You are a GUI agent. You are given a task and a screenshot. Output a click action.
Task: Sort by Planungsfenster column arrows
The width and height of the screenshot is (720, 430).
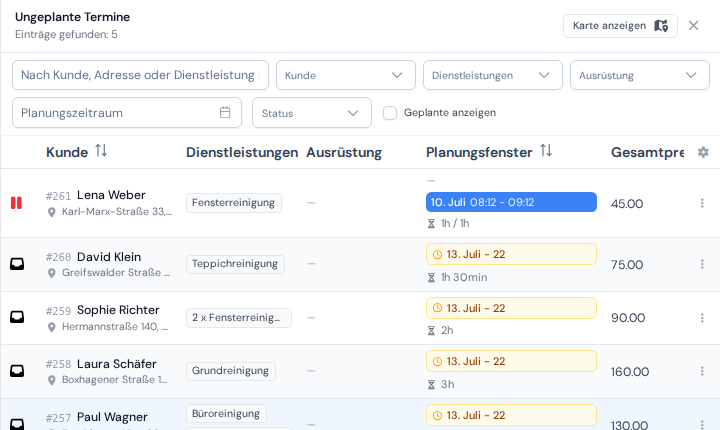click(x=546, y=151)
